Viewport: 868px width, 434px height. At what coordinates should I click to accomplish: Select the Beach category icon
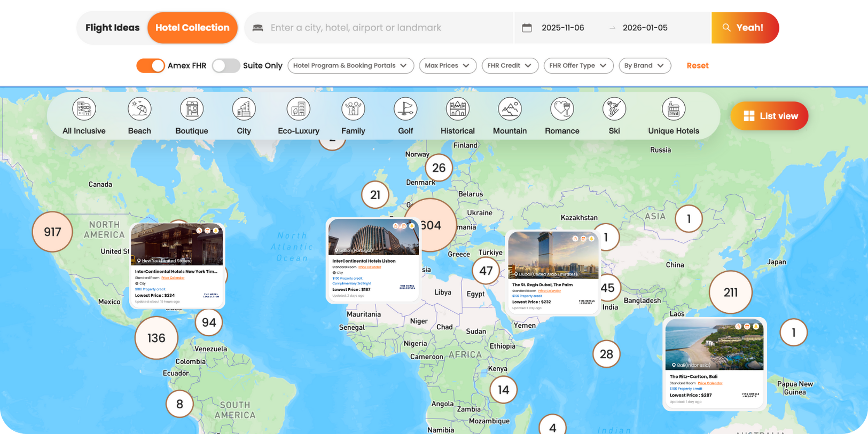139,109
